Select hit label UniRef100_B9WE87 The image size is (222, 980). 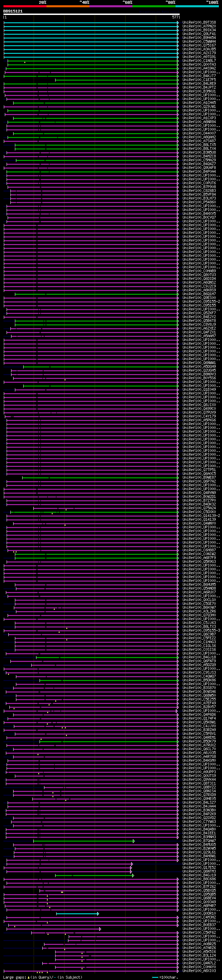pos(199,477)
